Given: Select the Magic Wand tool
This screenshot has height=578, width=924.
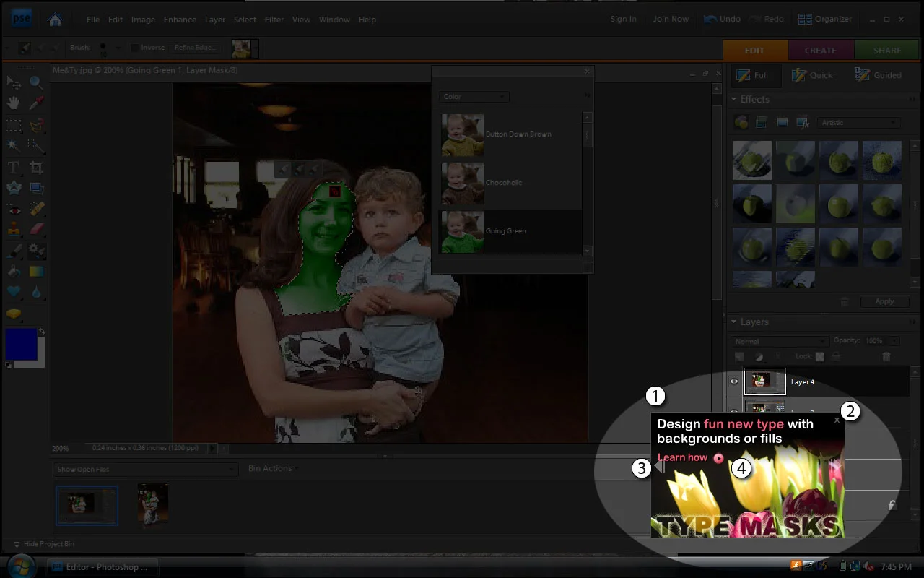Looking at the screenshot, I should click(13, 145).
